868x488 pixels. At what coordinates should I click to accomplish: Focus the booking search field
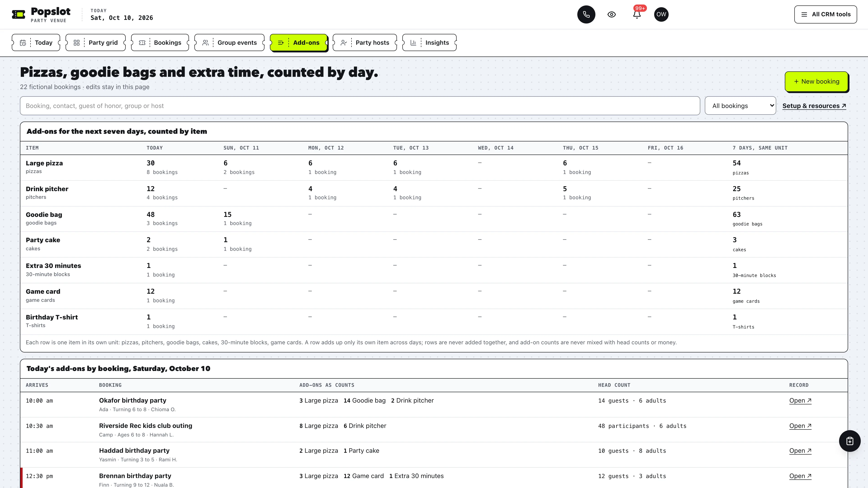coord(360,106)
